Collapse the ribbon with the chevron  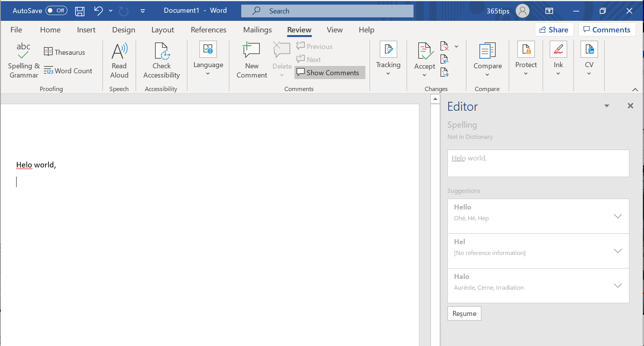(635, 89)
